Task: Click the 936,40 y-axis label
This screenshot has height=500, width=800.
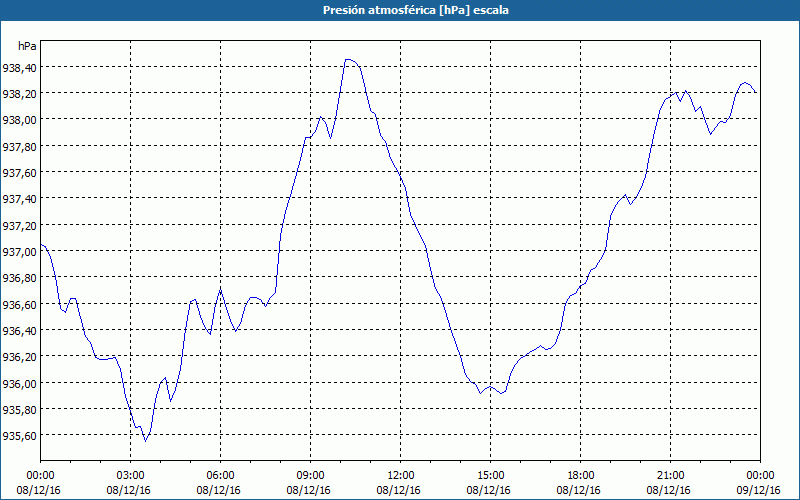Action: pyautogui.click(x=20, y=331)
